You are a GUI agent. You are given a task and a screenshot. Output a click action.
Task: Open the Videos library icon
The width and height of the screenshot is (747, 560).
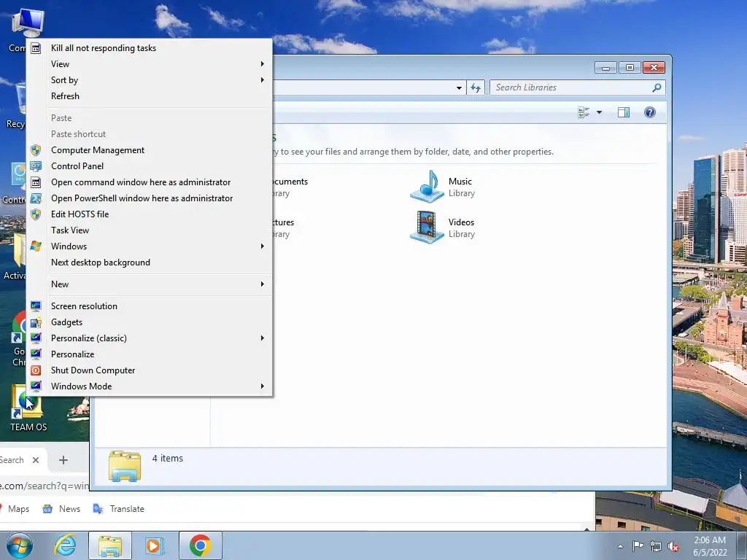[x=427, y=227]
